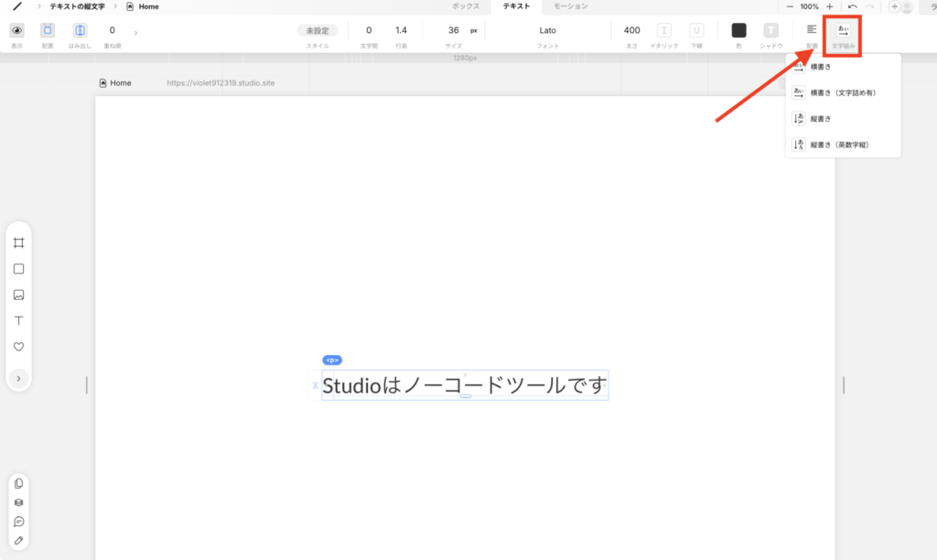Choose 横書き（文字詰め有） option
The image size is (937, 560).
coord(843,92)
